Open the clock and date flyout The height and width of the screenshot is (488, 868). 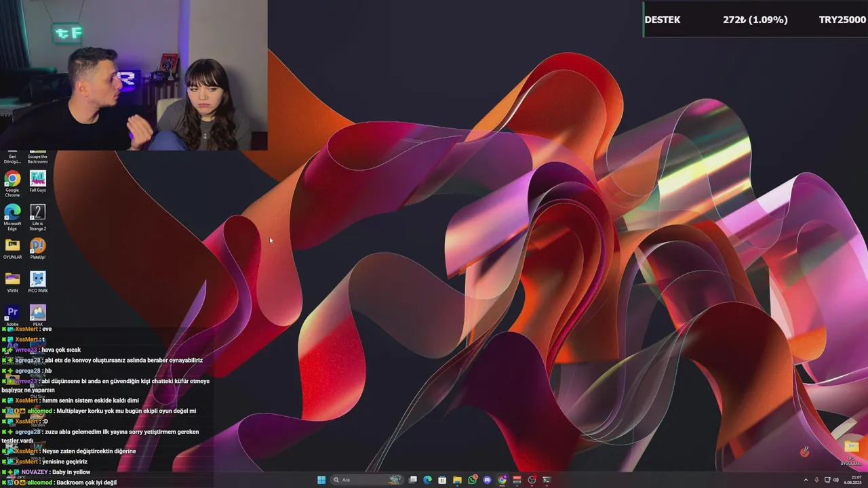tap(853, 480)
